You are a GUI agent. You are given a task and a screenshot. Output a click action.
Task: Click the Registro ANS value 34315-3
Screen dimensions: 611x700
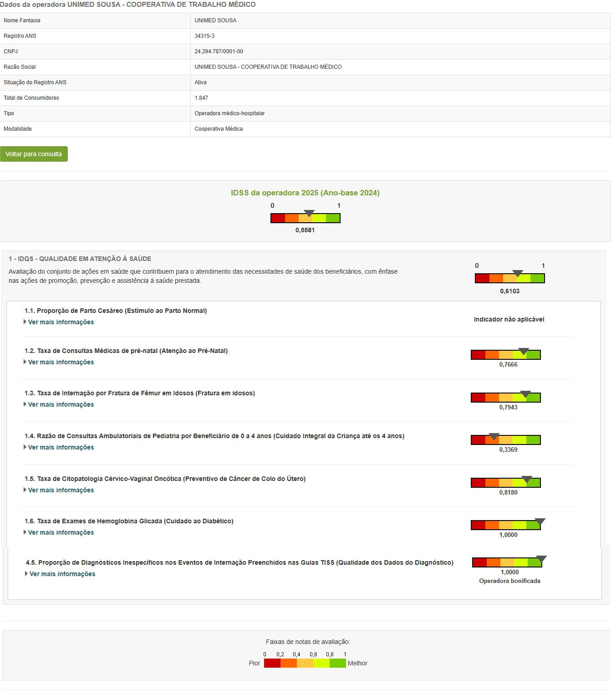pyautogui.click(x=204, y=36)
